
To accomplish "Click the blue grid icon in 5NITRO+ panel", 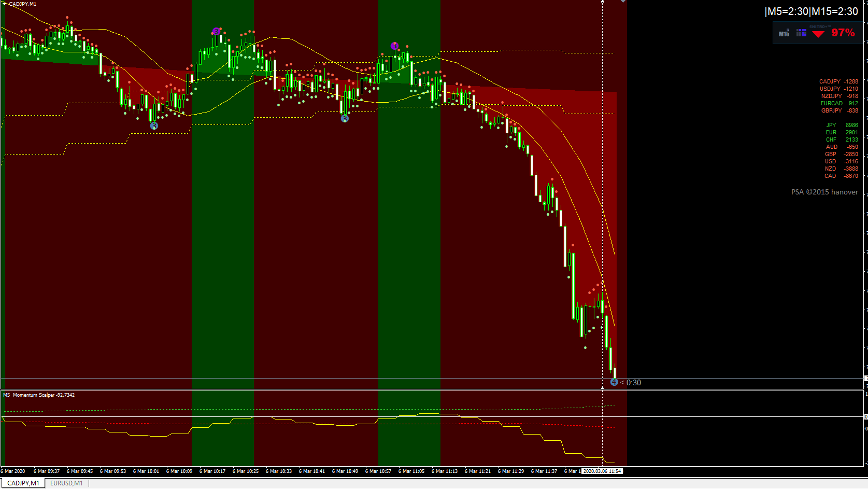I will coord(801,33).
